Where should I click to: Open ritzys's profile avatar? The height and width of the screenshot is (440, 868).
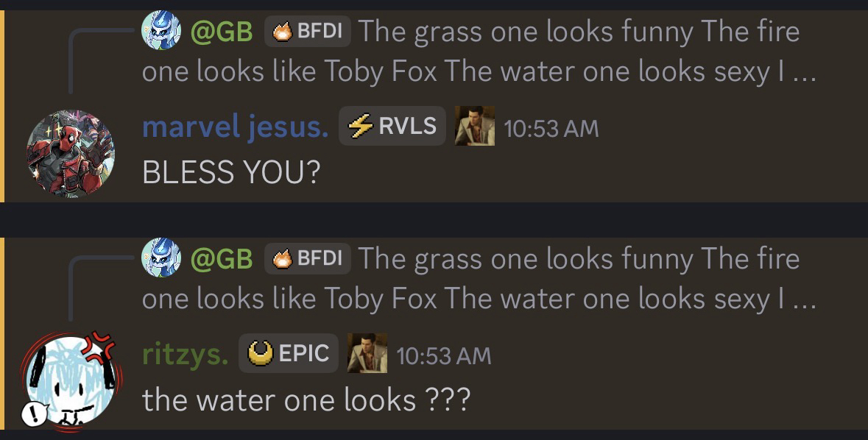(71, 380)
